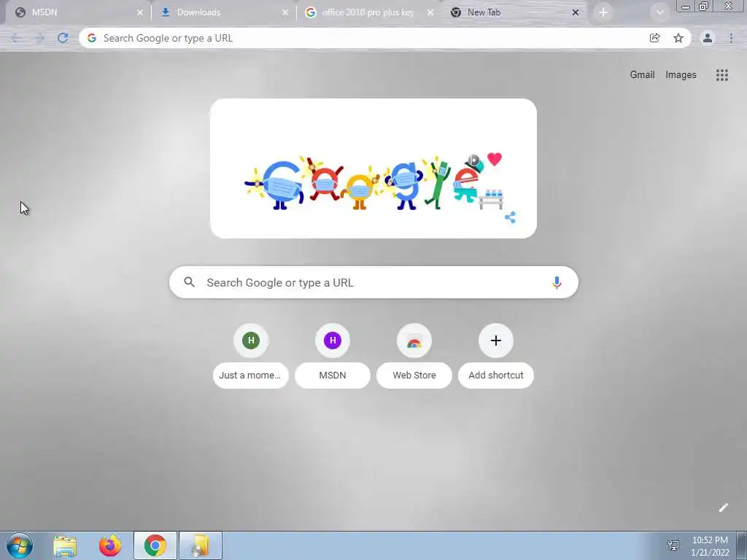Start voice search with microphone icon
The height and width of the screenshot is (560, 747).
click(557, 282)
